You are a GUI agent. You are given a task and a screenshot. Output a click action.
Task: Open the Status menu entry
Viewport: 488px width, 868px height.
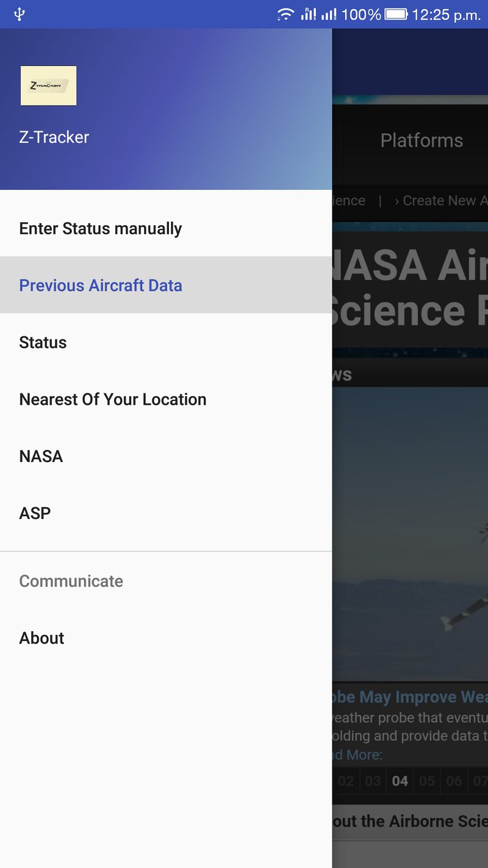click(x=43, y=342)
